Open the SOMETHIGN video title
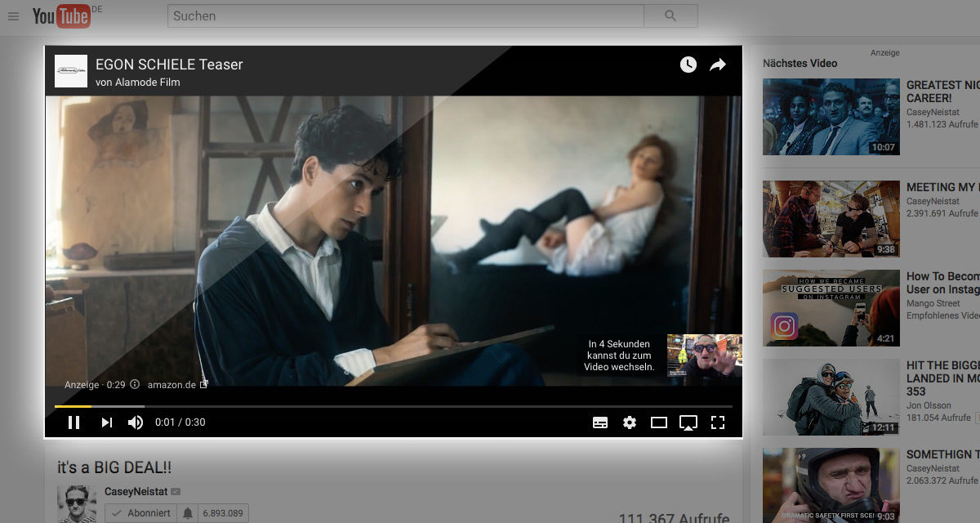Viewport: 980px width, 523px height. pos(943,454)
